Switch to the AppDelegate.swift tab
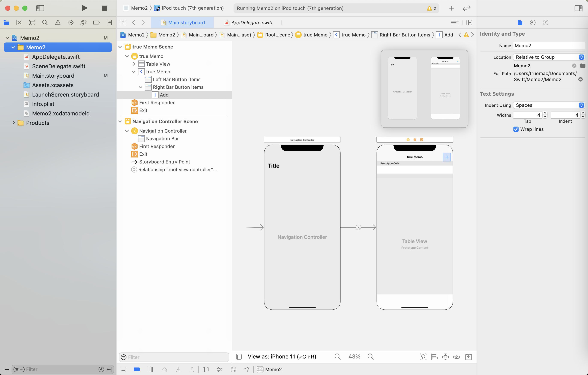588x375 pixels. tap(252, 23)
